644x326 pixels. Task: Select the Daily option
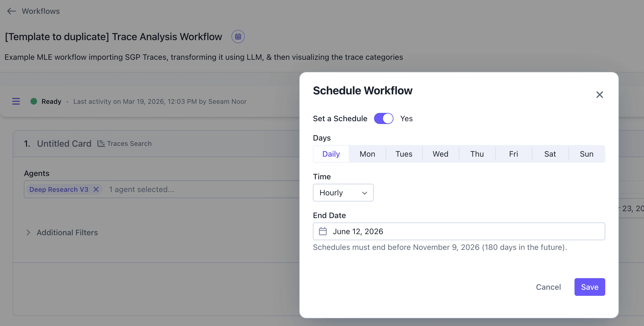coord(331,154)
